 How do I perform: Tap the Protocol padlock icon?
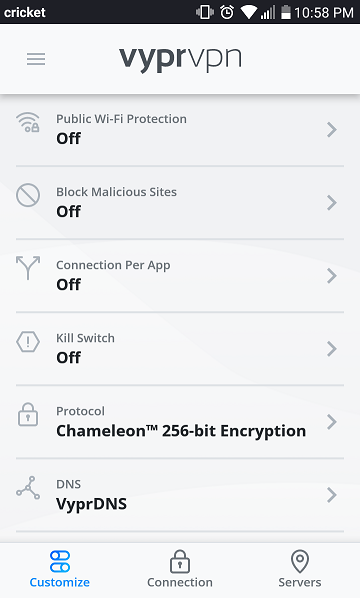coord(28,415)
